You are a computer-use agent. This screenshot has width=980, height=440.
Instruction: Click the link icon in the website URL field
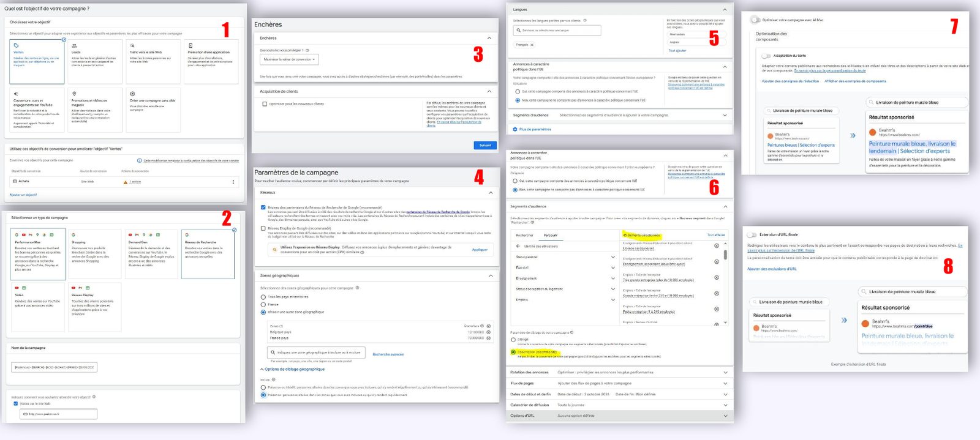(25, 414)
